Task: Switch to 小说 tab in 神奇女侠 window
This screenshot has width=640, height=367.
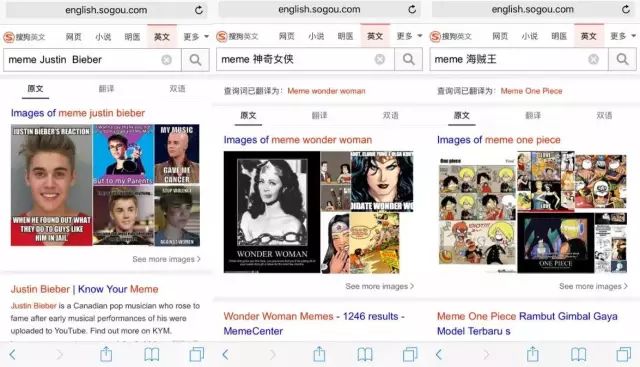Action: tap(316, 36)
